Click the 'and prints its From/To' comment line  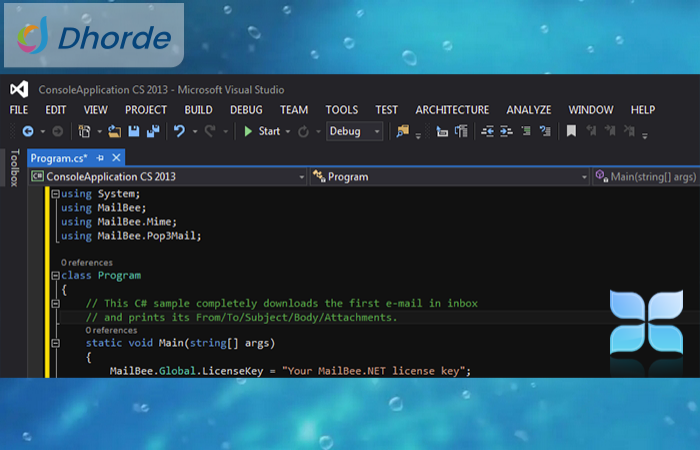coord(241,317)
